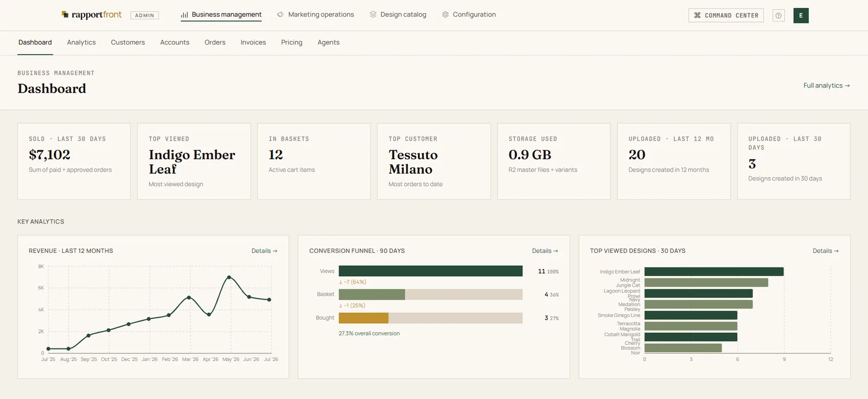Click 'Most orders to date' caption
Viewport: 868px width, 399px height.
[416, 185]
